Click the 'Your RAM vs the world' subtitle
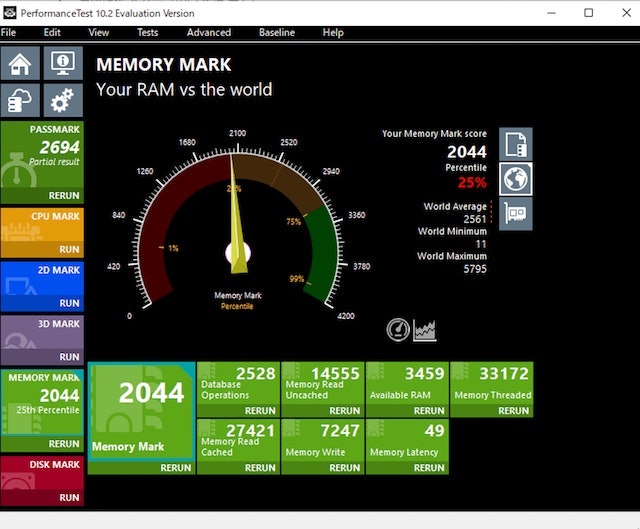Image resolution: width=640 pixels, height=529 pixels. pyautogui.click(x=184, y=89)
